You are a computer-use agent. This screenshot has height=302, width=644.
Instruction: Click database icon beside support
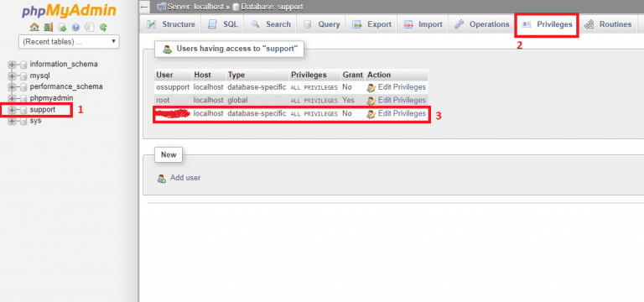tap(23, 110)
